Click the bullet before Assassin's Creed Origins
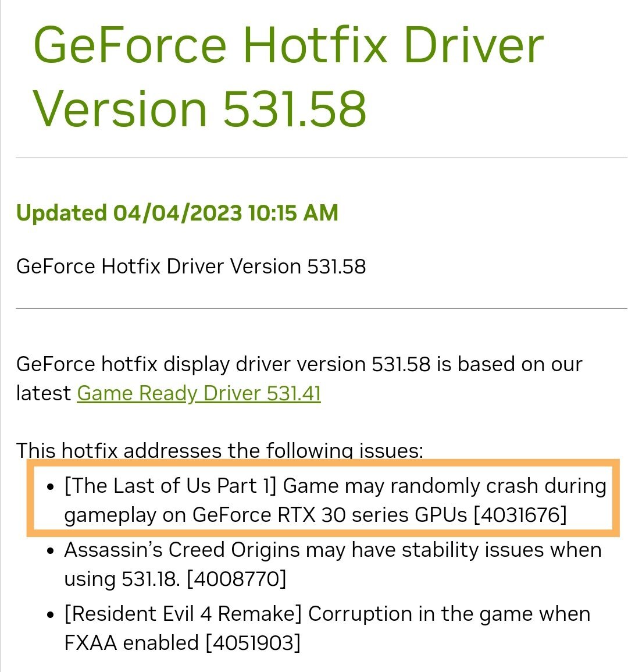 pyautogui.click(x=51, y=551)
